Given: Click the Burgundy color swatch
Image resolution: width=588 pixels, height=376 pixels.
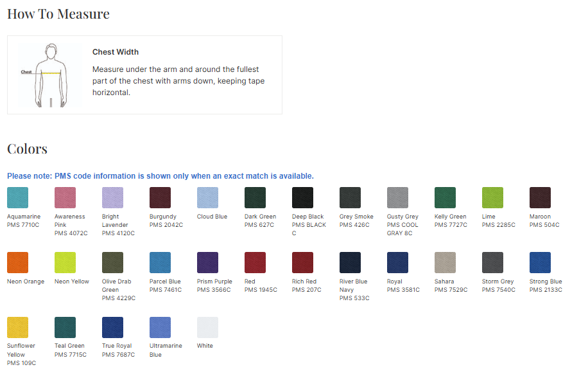Looking at the screenshot, I should (x=160, y=198).
